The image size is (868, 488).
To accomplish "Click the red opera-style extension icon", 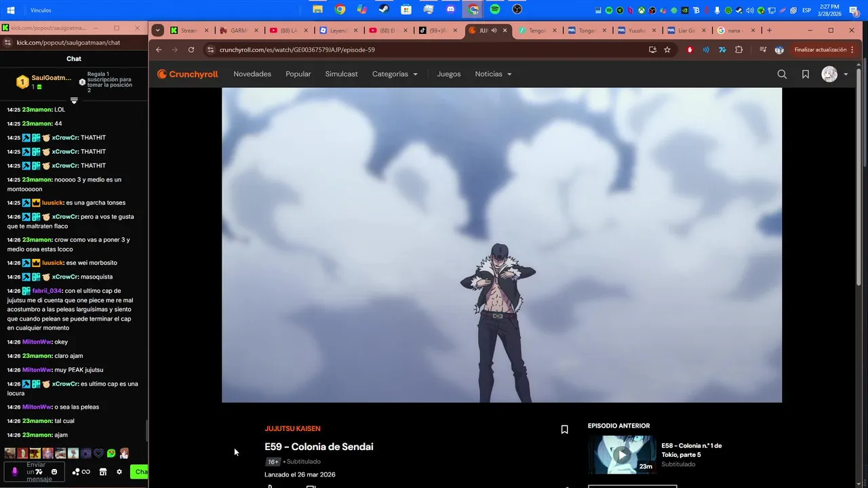I will click(690, 49).
